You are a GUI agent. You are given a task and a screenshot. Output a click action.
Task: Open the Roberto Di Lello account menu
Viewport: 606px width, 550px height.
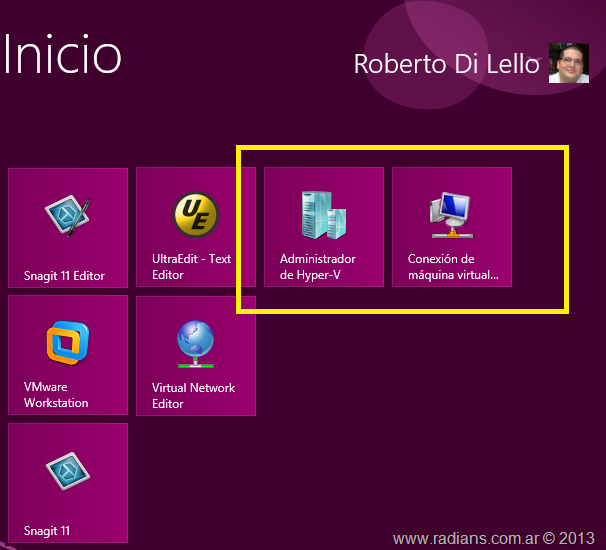coord(446,63)
